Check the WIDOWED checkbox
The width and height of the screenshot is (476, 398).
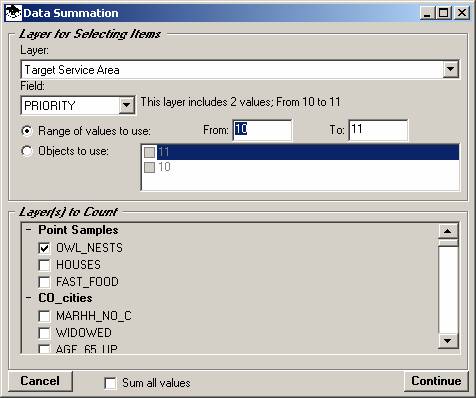(x=44, y=333)
